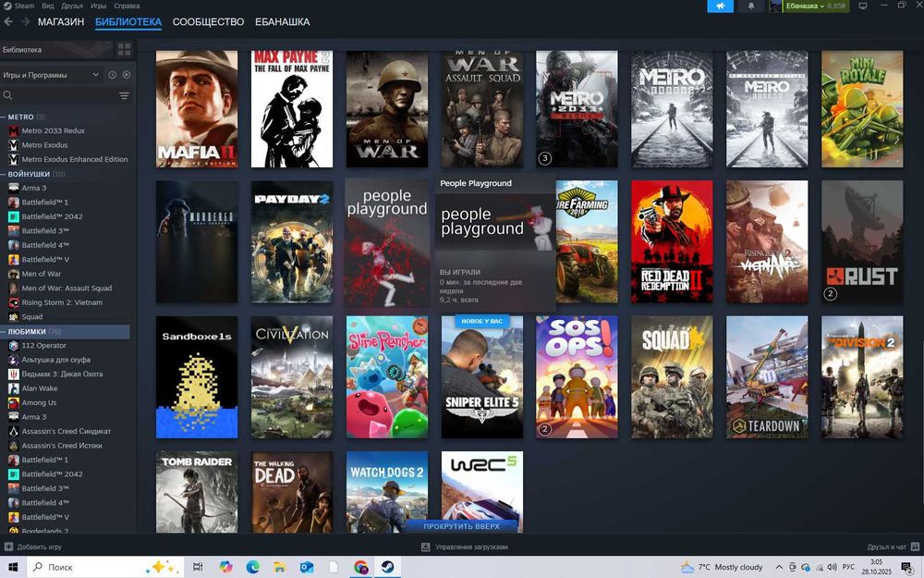This screenshot has width=924, height=578.
Task: Open the announcements megaphone icon
Action: (x=720, y=6)
